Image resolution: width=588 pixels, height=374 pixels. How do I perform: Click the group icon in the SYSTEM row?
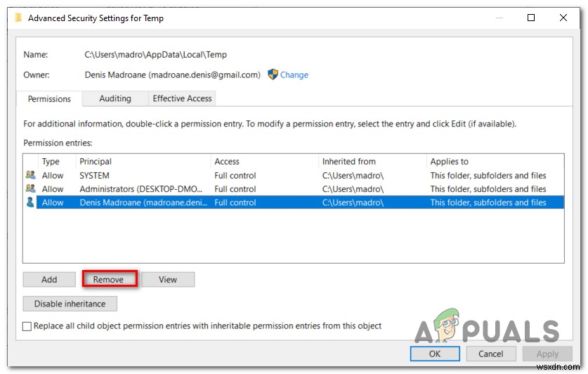[x=30, y=175]
